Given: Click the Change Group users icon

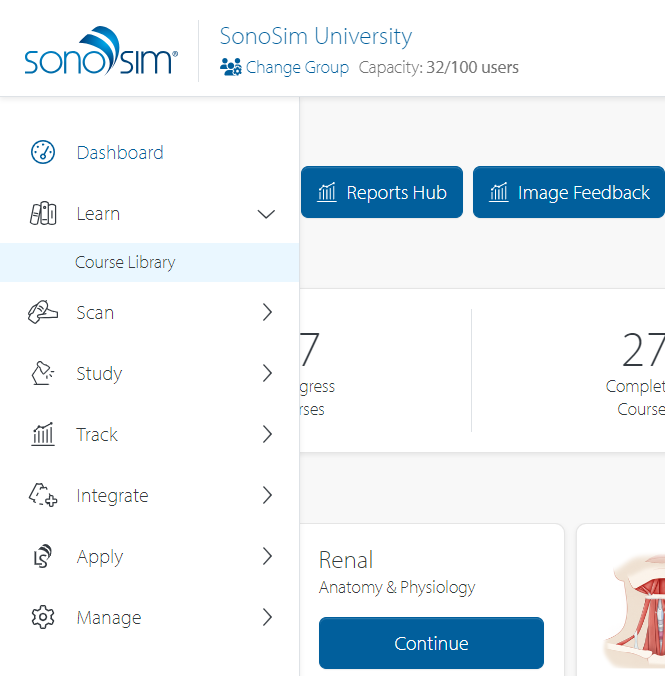Looking at the screenshot, I should 231,68.
